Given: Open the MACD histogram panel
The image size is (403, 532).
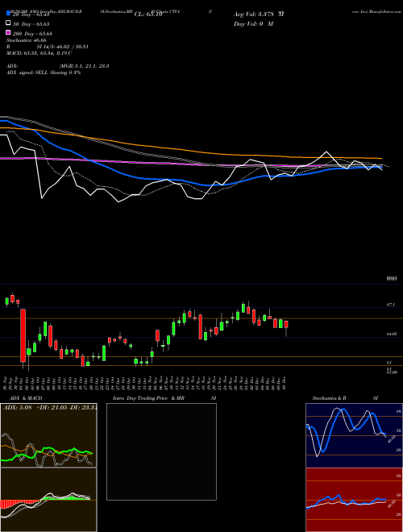Looking at the screenshot, I should click(x=48, y=500).
